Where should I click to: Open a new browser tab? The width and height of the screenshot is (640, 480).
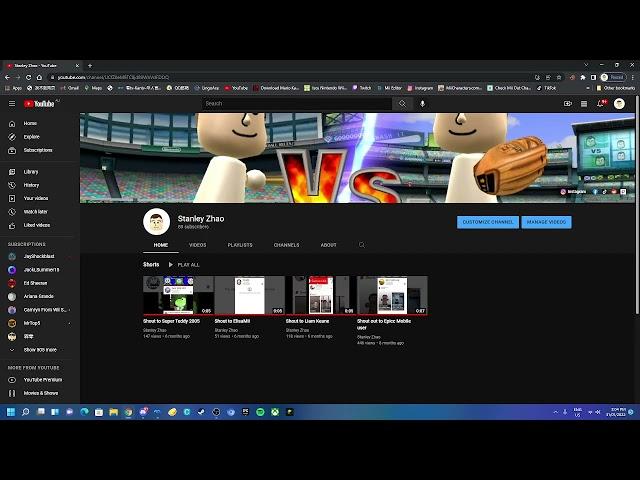pyautogui.click(x=90, y=65)
